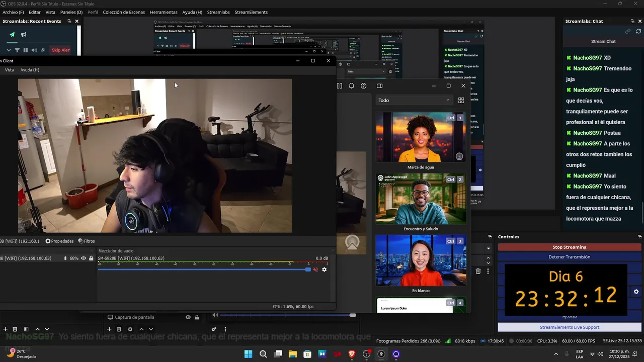Undock the Streamlabs Chat panel
Screen dimensions: 644x362
pos(632,21)
